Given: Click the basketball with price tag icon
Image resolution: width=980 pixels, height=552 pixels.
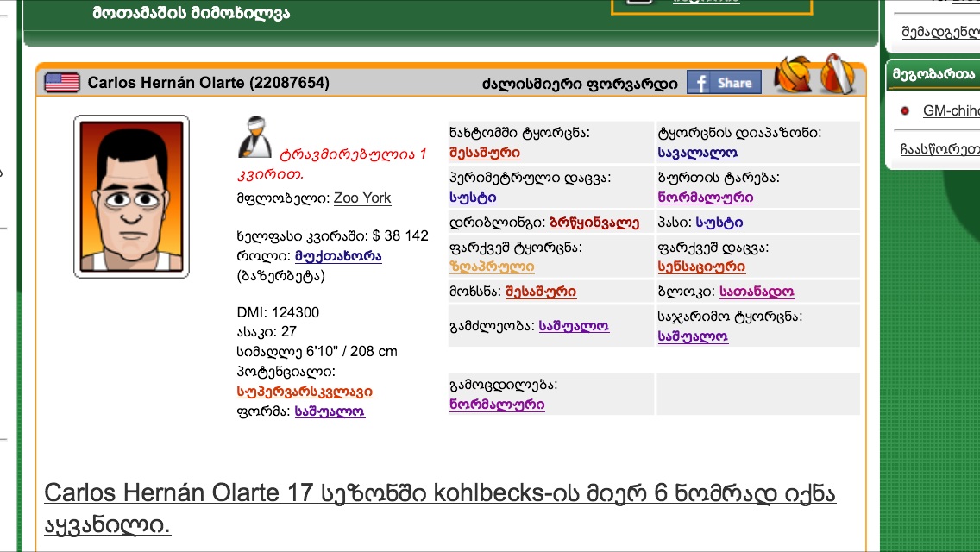Looking at the screenshot, I should (x=838, y=75).
